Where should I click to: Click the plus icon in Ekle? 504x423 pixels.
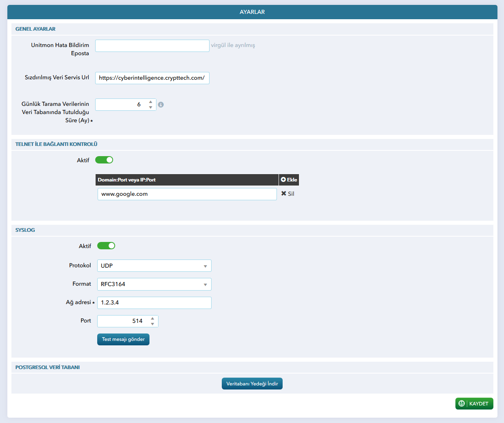[283, 179]
